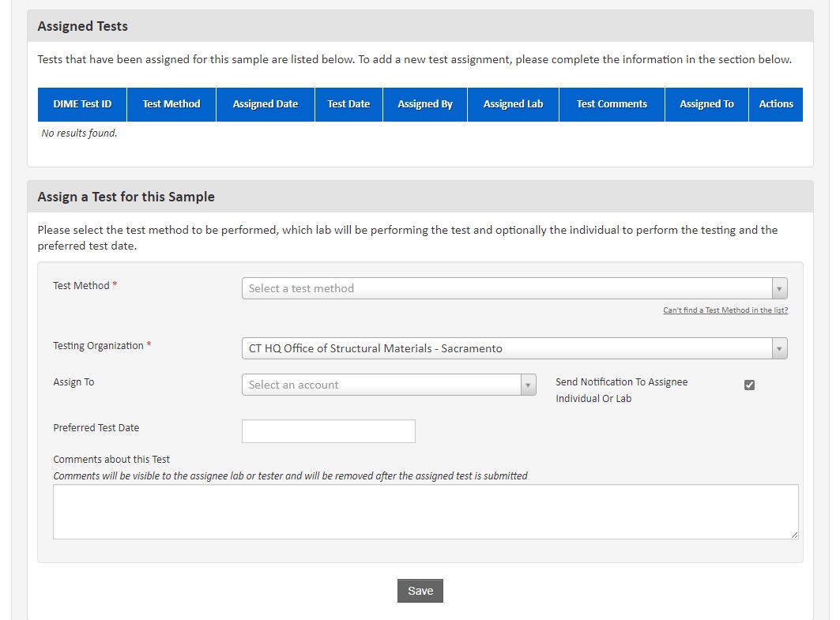Click the Assigned By column header
This screenshot has height=620, width=840.
[x=425, y=104]
